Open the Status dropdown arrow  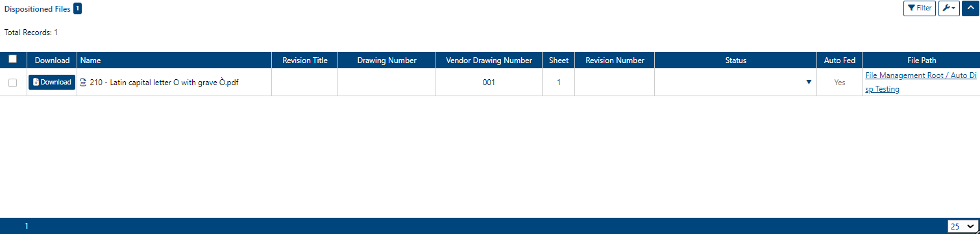coord(809,83)
